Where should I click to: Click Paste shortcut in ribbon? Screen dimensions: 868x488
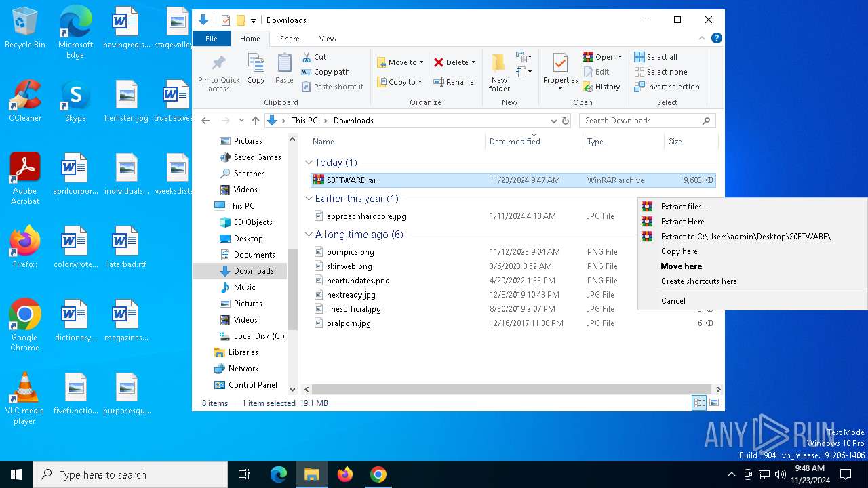point(332,87)
